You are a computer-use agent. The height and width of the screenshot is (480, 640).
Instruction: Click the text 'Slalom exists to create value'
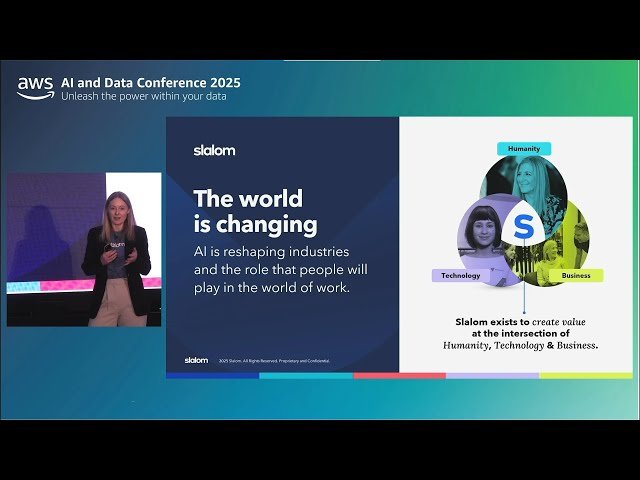520,322
